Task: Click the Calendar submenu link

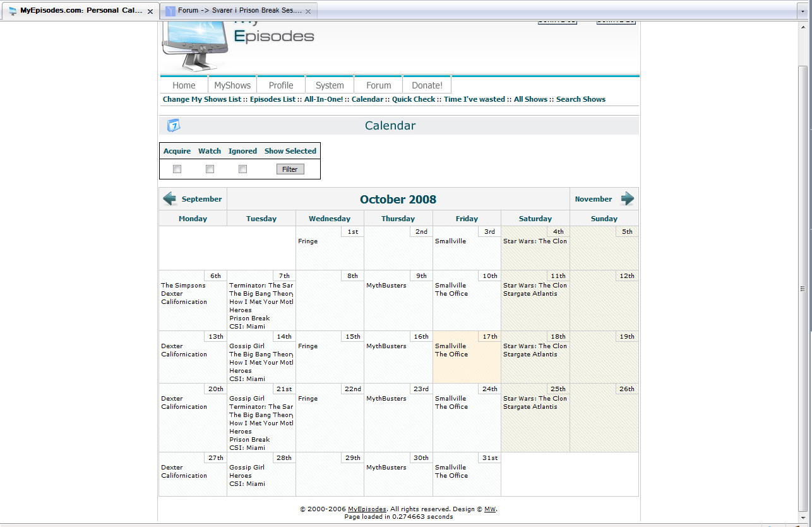Action: (367, 99)
